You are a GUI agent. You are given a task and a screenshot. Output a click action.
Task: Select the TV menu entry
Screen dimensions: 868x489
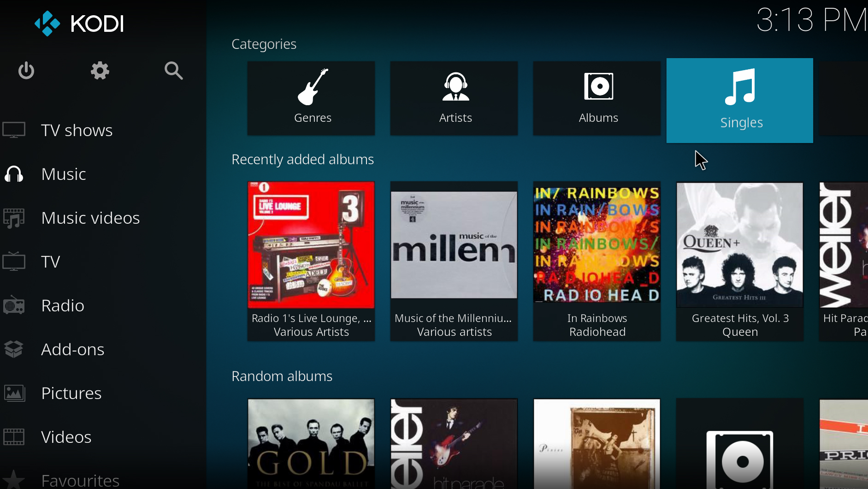pos(51,262)
